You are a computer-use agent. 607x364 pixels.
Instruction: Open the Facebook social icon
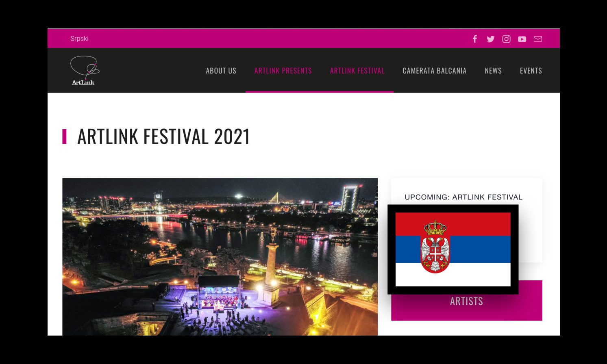pyautogui.click(x=474, y=39)
